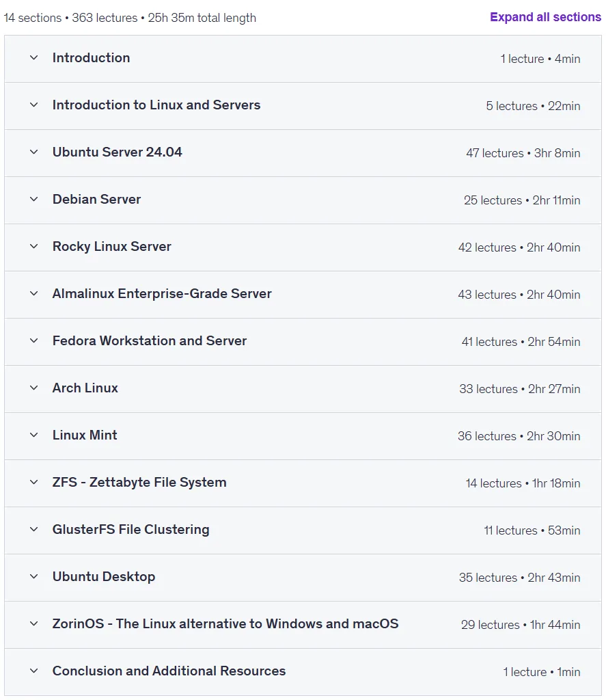The width and height of the screenshot is (606, 700).
Task: Click Fedora Workstation and Server chevron
Action: pyautogui.click(x=34, y=340)
